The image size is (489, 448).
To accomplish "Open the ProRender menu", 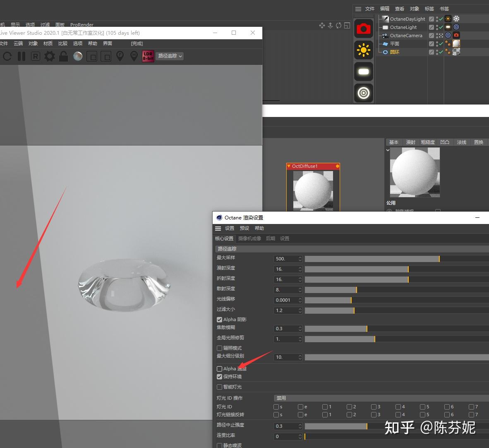I will click(81, 24).
